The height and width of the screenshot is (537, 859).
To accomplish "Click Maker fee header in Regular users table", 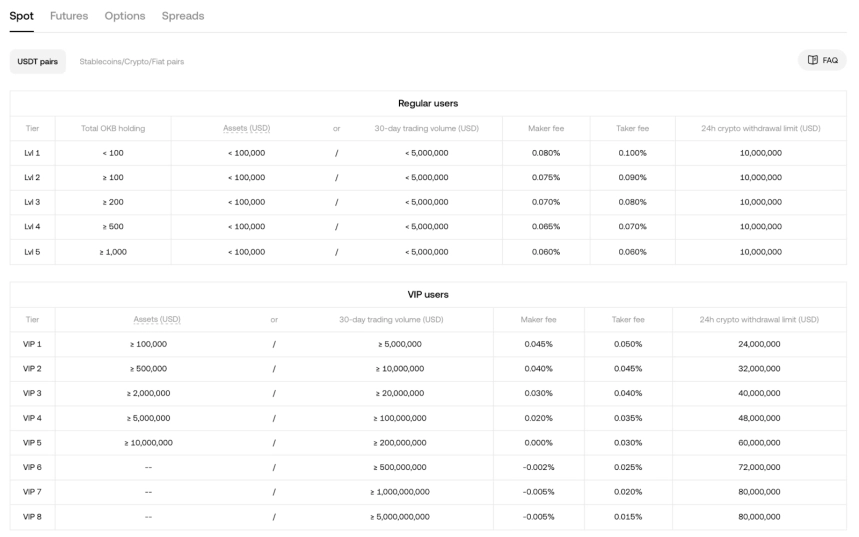I will pyautogui.click(x=546, y=128).
